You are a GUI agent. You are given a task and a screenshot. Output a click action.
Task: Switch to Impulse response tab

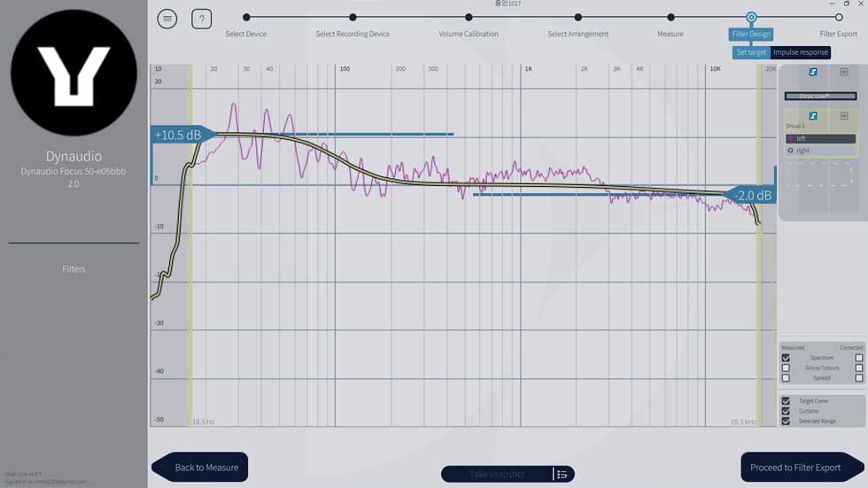click(801, 52)
